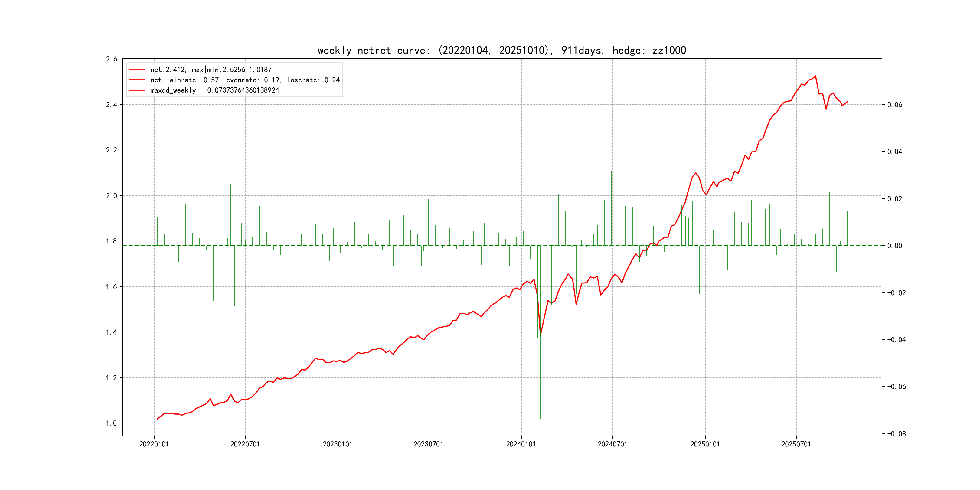Click legend entry showing winrate 0.57
Viewport: 980px width, 490px height.
245,80
